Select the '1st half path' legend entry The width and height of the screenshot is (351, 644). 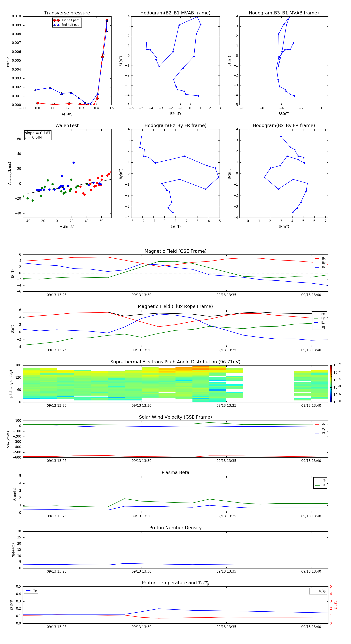[67, 20]
